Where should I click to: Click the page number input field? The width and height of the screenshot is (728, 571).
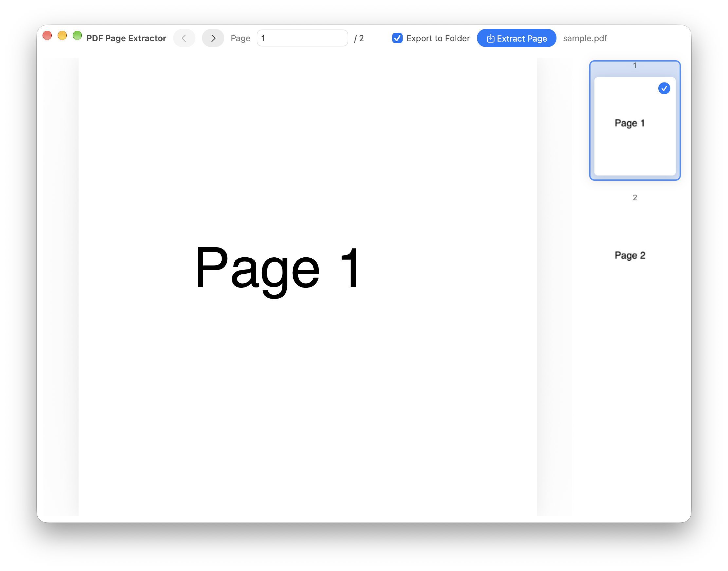(302, 38)
